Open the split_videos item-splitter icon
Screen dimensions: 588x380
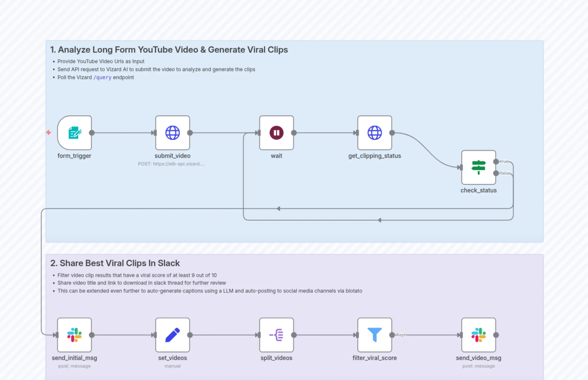(276, 335)
